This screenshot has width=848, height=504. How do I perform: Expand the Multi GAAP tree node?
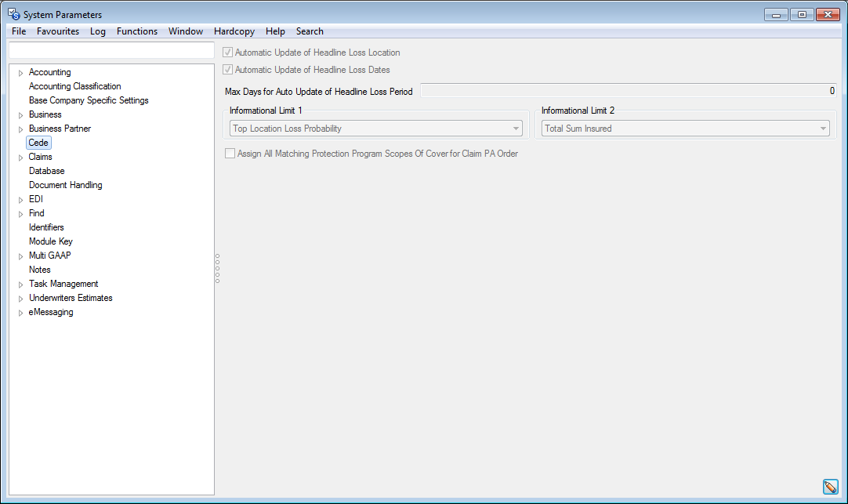20,256
